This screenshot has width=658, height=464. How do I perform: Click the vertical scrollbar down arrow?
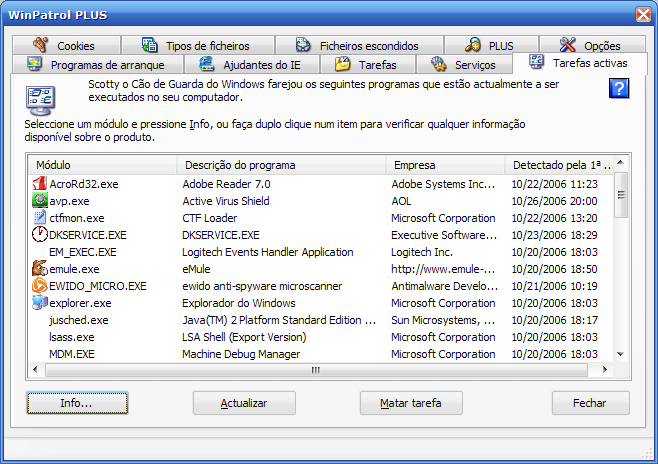tap(621, 355)
